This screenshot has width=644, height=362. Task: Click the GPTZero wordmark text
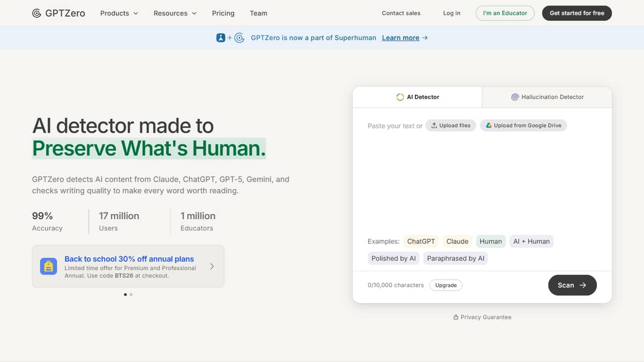(65, 13)
